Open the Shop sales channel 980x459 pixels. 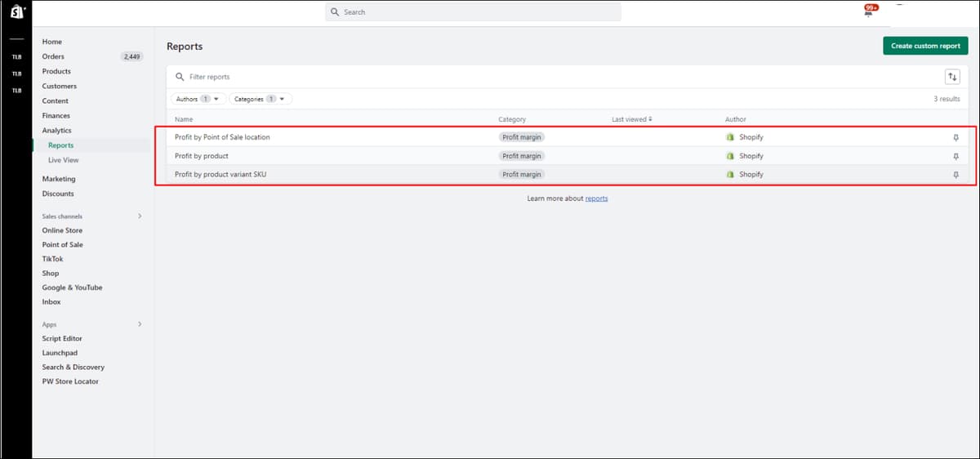[51, 274]
